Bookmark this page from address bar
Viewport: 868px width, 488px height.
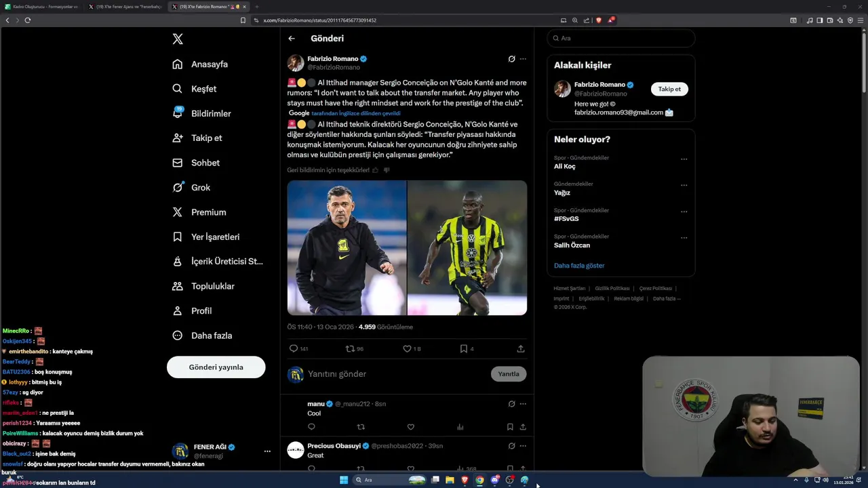click(243, 20)
